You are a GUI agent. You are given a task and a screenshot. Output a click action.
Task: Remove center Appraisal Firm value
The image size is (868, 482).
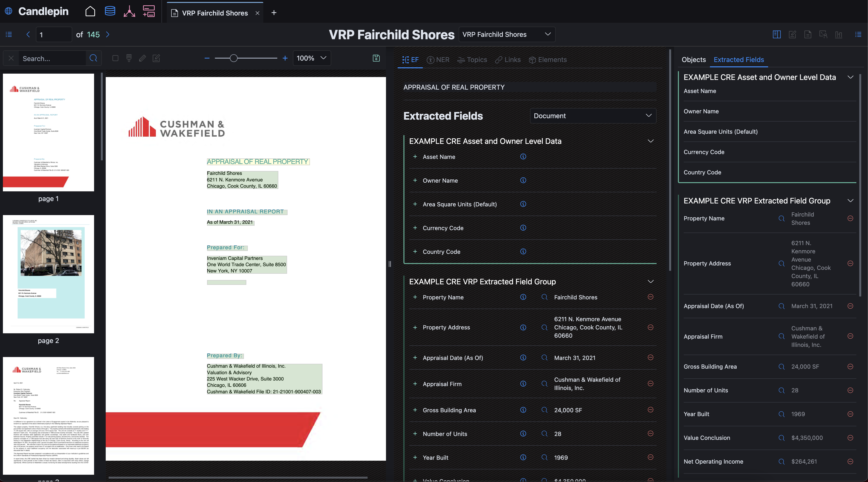[650, 383]
